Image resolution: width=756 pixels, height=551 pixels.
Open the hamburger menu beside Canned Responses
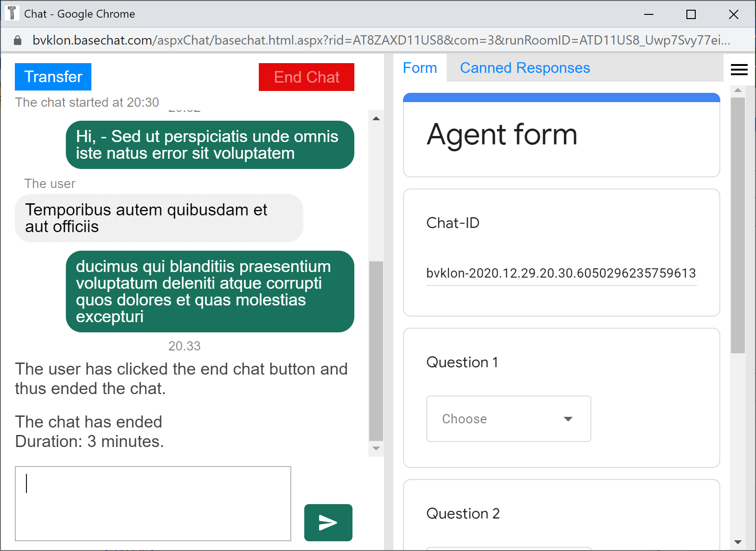pos(739,70)
